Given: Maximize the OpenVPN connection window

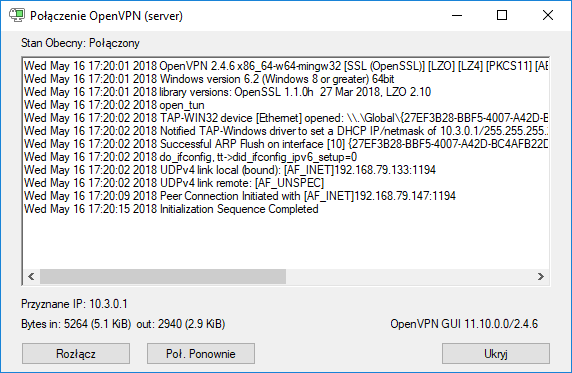Looking at the screenshot, I should (x=502, y=15).
